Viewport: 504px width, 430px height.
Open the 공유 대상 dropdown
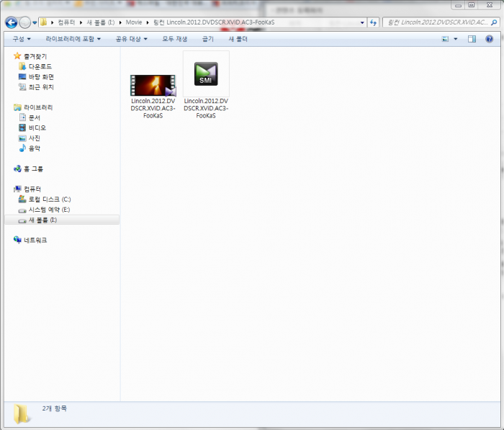tap(131, 39)
